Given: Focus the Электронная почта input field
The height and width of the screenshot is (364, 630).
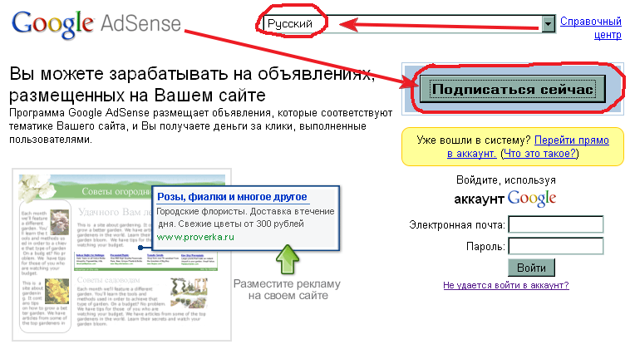Looking at the screenshot, I should coord(555,224).
